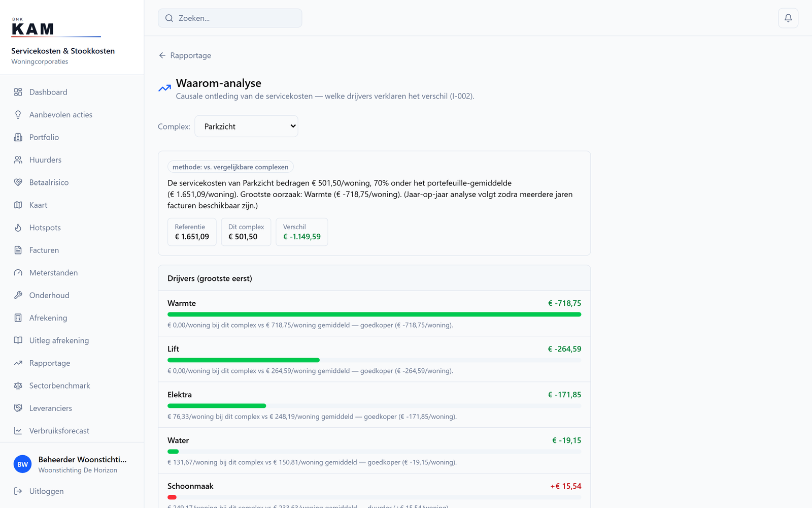Click the Uitloggen logout icon

[18, 491]
